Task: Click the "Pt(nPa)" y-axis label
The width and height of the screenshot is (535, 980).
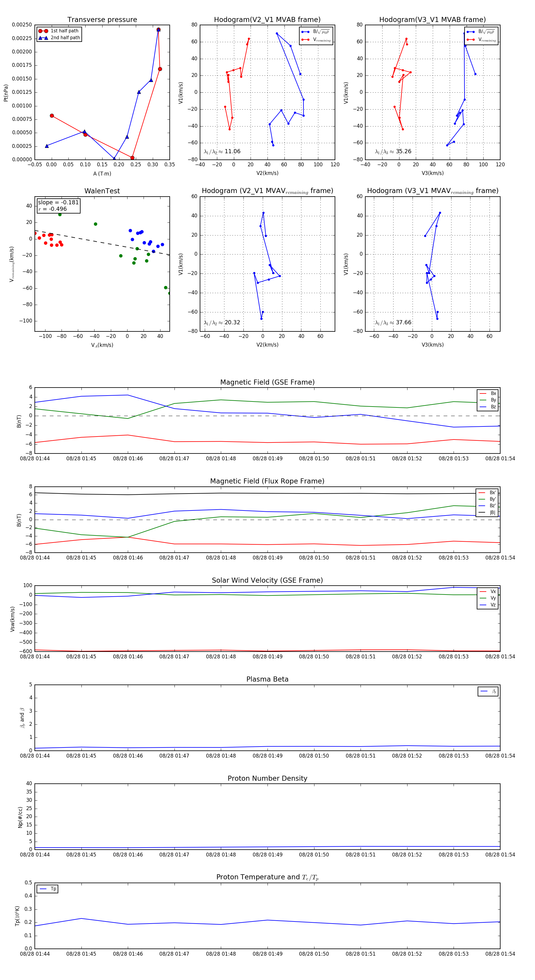Action: tap(6, 92)
